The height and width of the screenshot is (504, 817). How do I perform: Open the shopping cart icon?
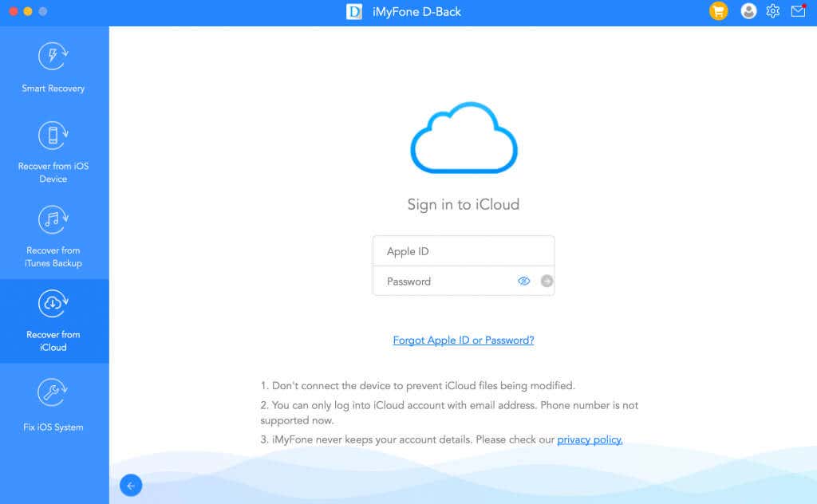(719, 11)
